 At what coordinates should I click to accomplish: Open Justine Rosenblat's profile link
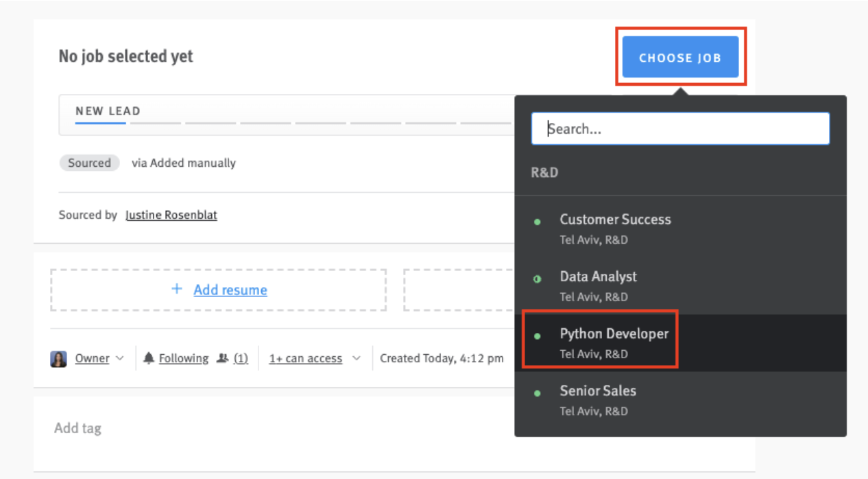coord(171,215)
